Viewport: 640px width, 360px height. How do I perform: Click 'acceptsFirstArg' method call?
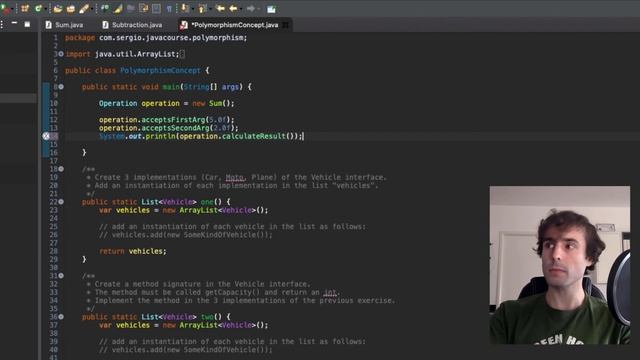click(173, 120)
